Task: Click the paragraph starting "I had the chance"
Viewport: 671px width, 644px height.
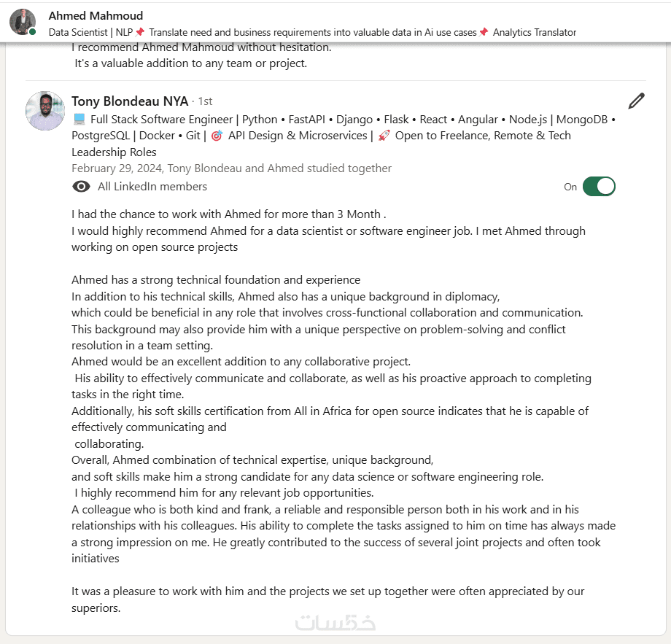Action: pyautogui.click(x=228, y=214)
